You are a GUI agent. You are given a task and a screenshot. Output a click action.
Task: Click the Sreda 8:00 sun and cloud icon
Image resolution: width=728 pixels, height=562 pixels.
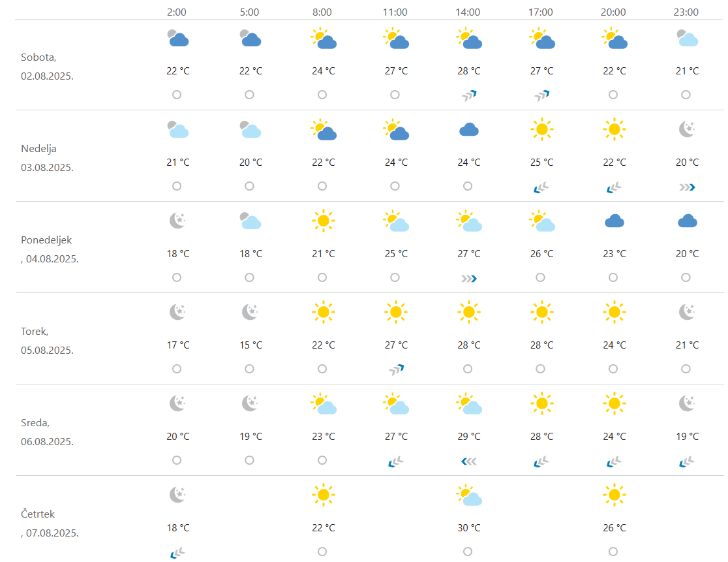(x=323, y=405)
